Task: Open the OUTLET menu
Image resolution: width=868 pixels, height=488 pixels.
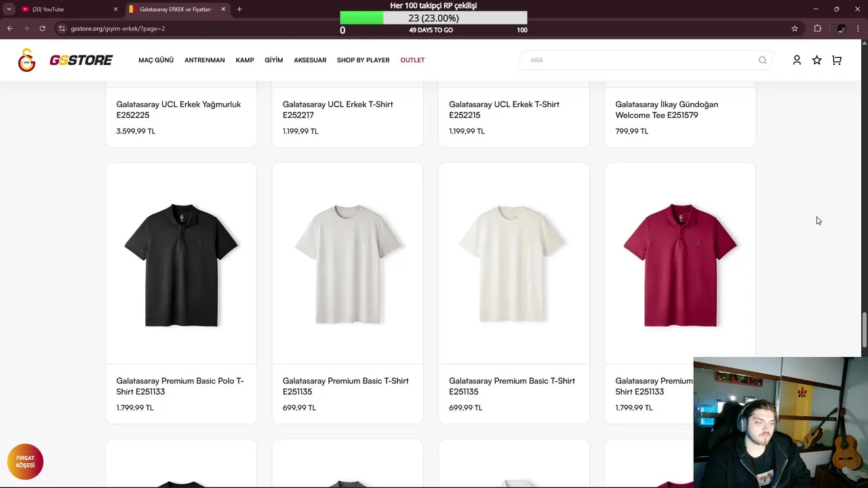Action: 412,60
